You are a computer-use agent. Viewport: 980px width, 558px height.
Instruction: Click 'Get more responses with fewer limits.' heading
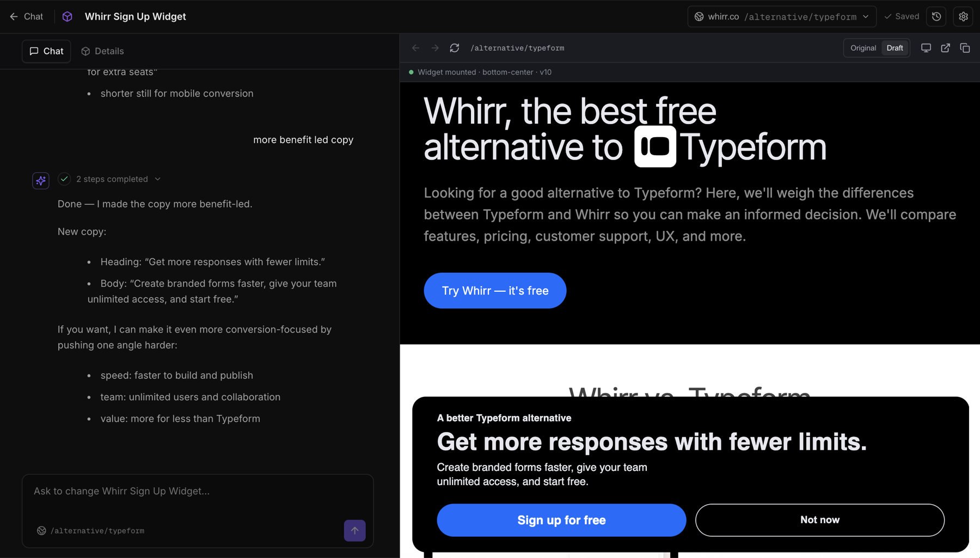click(x=652, y=442)
